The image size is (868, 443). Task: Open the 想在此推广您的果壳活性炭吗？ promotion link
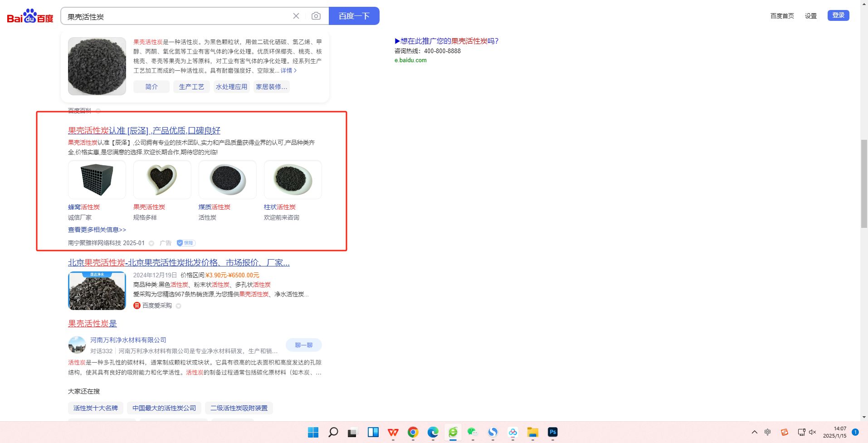pyautogui.click(x=447, y=41)
